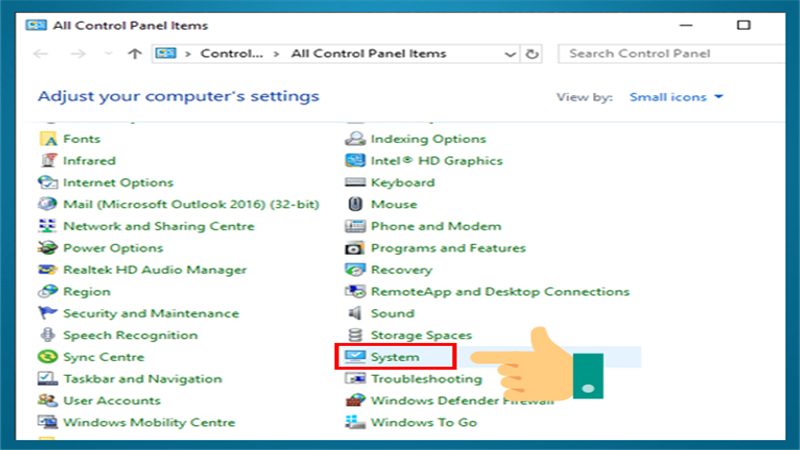Maximize the All Control Panel Items window
The height and width of the screenshot is (450, 800).
(x=743, y=25)
